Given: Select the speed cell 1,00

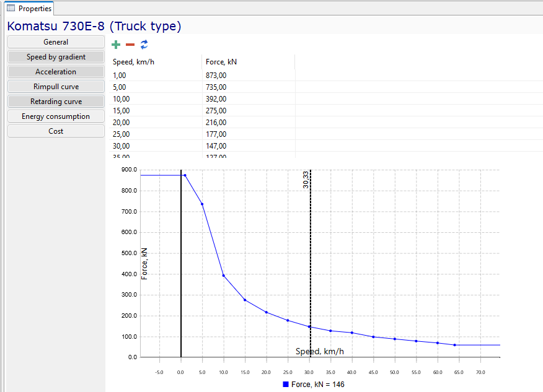Looking at the screenshot, I should [156, 76].
